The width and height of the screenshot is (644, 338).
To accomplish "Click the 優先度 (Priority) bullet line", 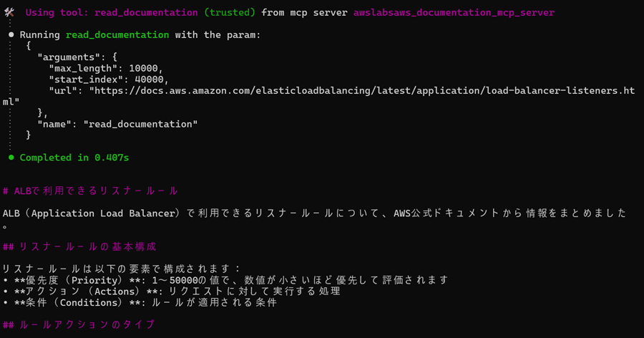I will pos(225,280).
